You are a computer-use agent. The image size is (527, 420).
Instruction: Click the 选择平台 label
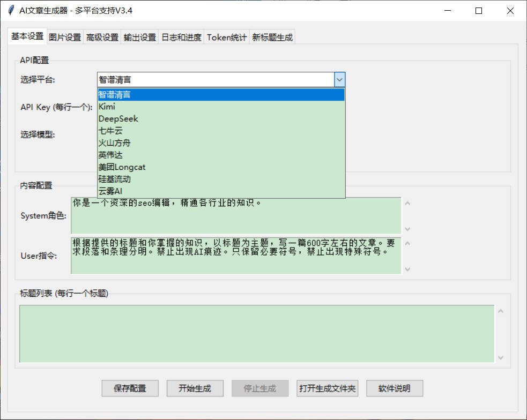coord(38,80)
